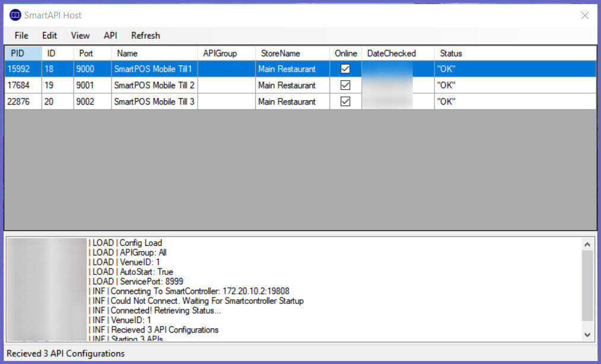Select the SmartPOS Mobile Till1 name cell
The image size is (601, 364).
154,69
